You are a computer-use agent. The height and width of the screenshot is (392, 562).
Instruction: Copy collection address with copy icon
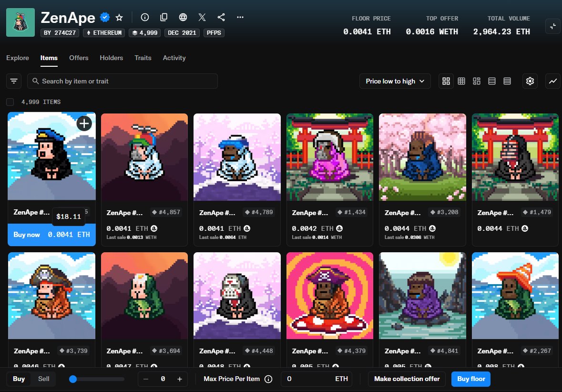[x=164, y=17]
